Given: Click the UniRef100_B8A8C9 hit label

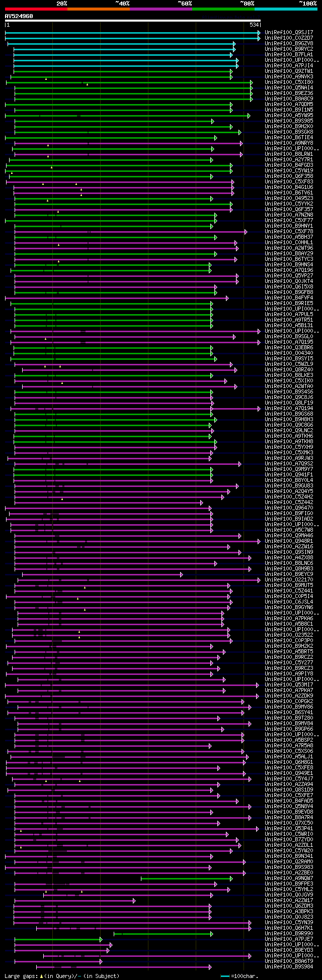Looking at the screenshot, I should 289,99.
